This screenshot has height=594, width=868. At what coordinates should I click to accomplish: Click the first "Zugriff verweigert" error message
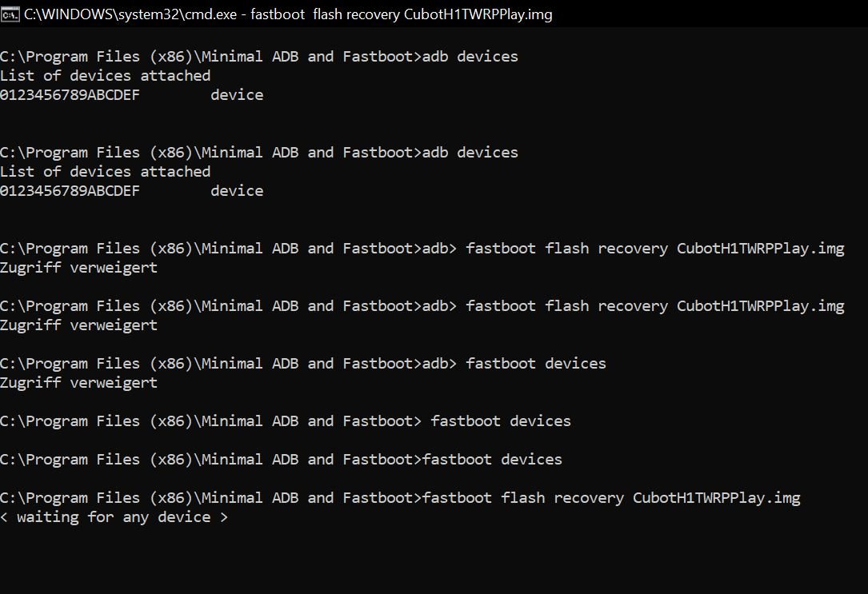point(78,268)
